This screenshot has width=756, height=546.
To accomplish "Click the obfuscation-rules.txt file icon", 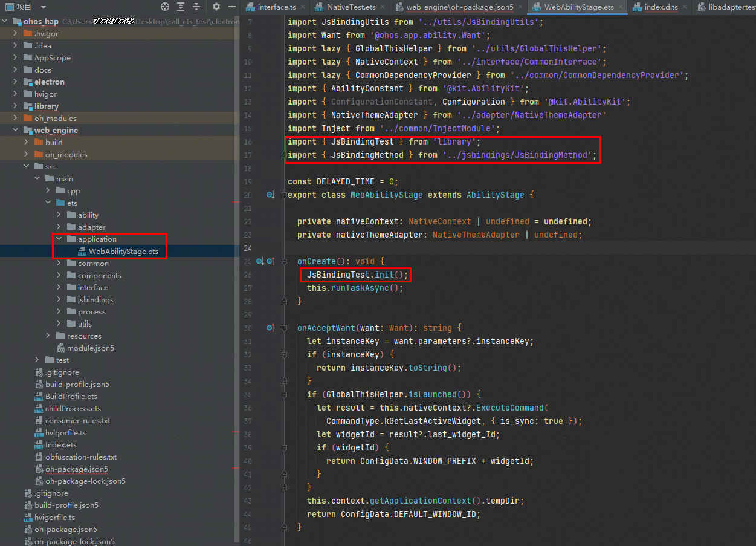I will (39, 457).
